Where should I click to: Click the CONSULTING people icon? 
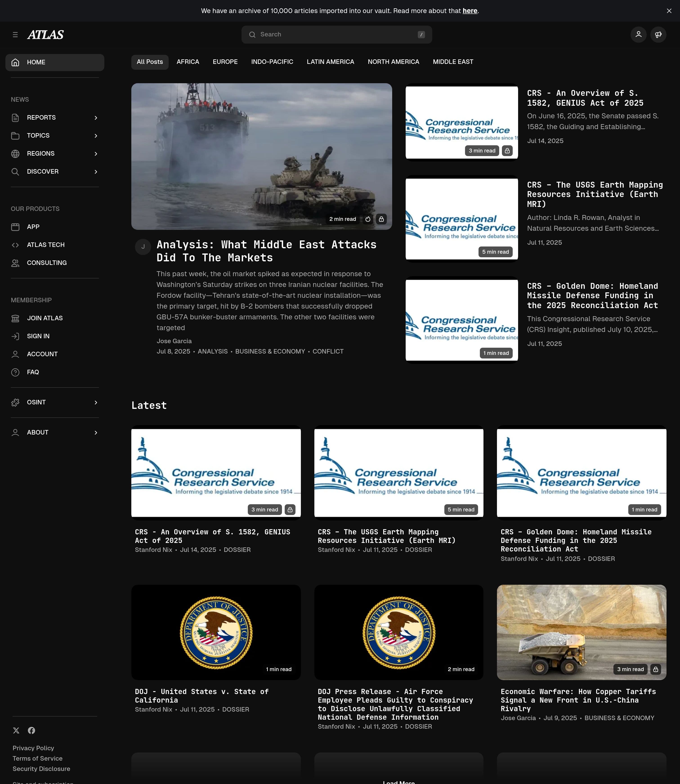click(15, 263)
